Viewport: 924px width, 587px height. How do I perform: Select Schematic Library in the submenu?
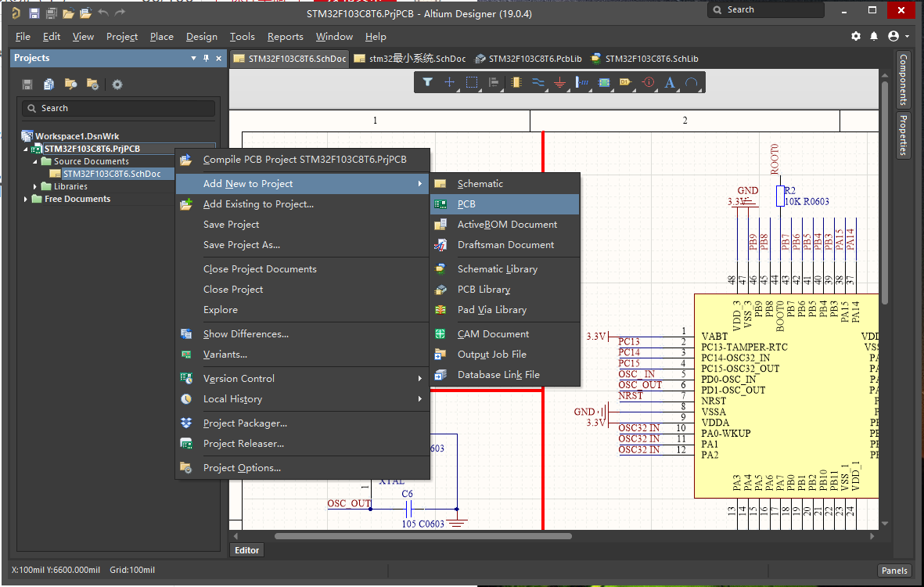click(497, 269)
